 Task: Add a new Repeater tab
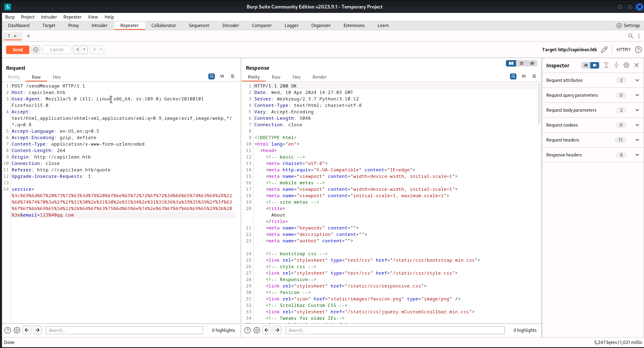coord(28,36)
